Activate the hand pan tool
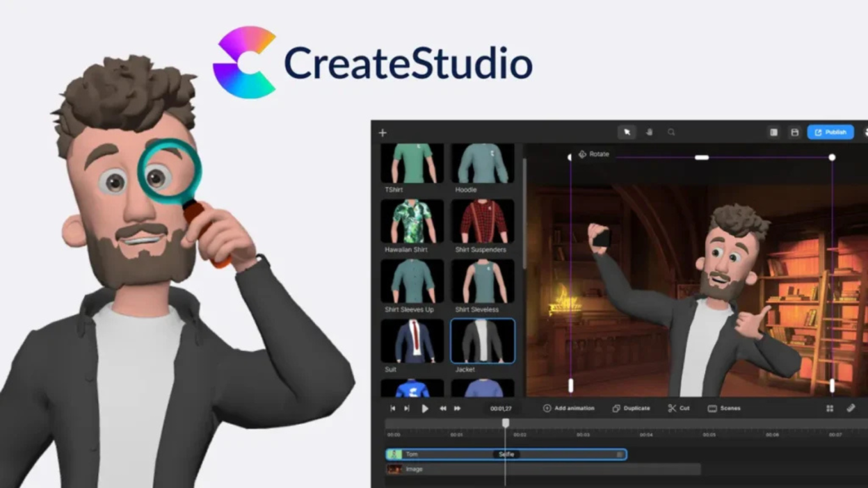The image size is (868, 488). point(649,132)
